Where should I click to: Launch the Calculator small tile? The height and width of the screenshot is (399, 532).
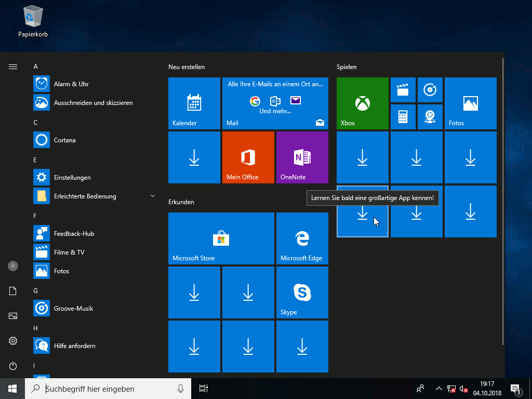(403, 117)
